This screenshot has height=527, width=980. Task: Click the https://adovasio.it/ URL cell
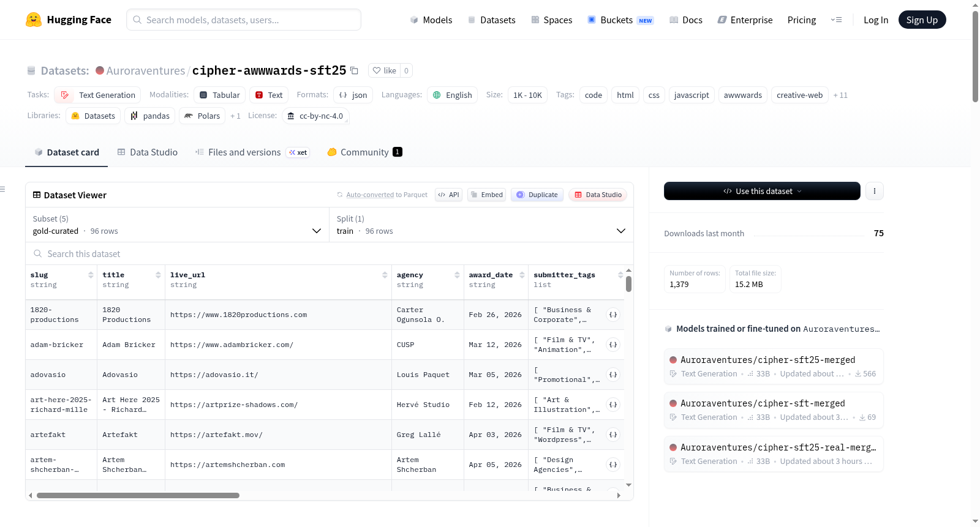(214, 375)
